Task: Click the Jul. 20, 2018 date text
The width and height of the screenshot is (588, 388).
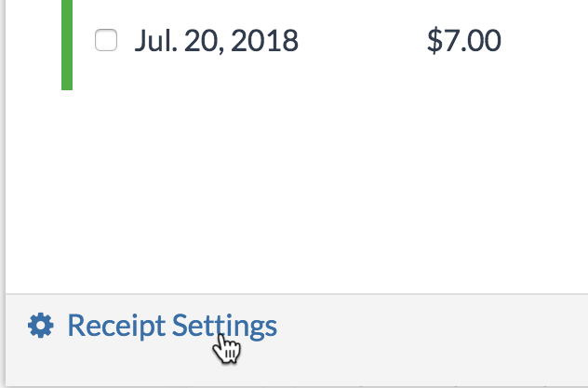Action: click(216, 41)
